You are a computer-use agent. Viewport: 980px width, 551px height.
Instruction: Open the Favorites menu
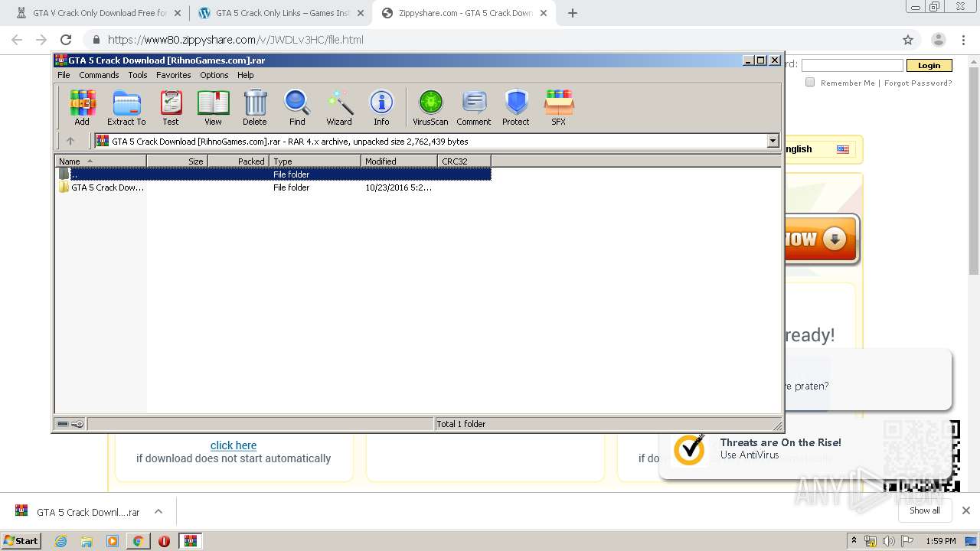[174, 75]
